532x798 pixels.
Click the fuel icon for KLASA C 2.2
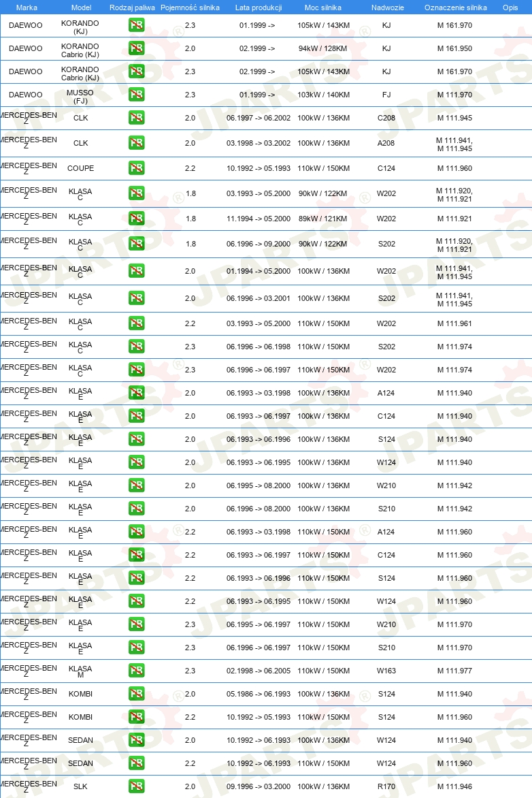point(136,323)
